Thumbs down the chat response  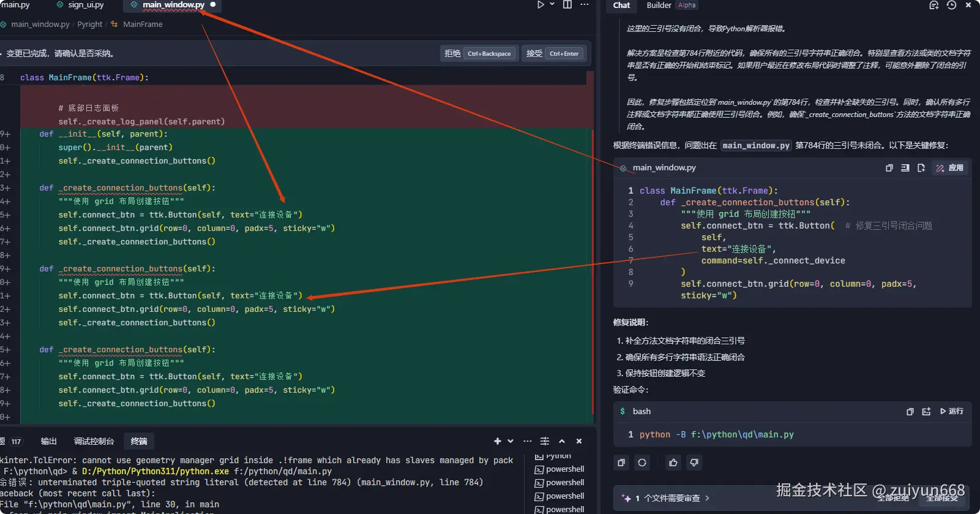694,463
